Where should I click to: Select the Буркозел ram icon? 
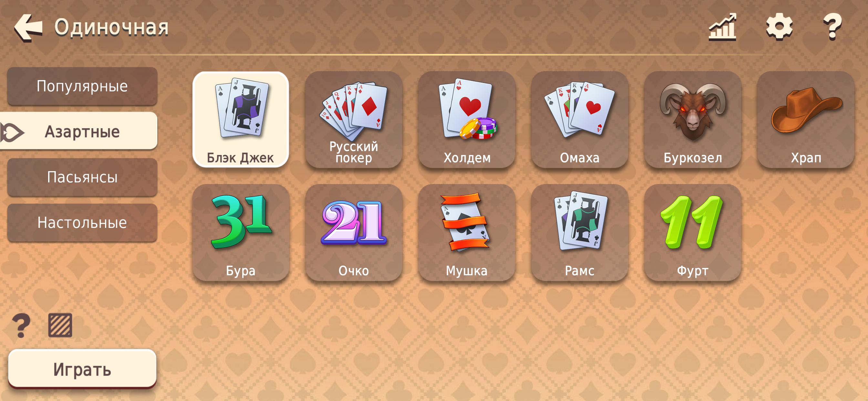coord(693,120)
